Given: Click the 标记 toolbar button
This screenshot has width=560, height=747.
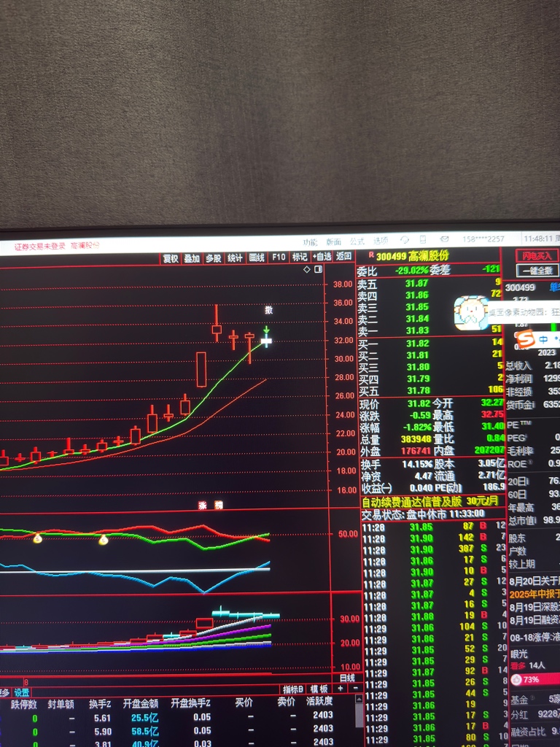Looking at the screenshot, I should click(300, 258).
